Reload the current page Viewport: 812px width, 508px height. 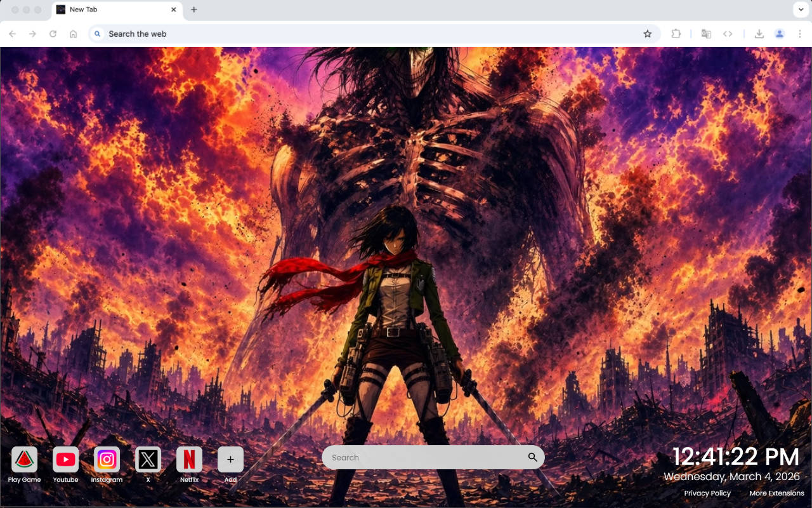(53, 34)
